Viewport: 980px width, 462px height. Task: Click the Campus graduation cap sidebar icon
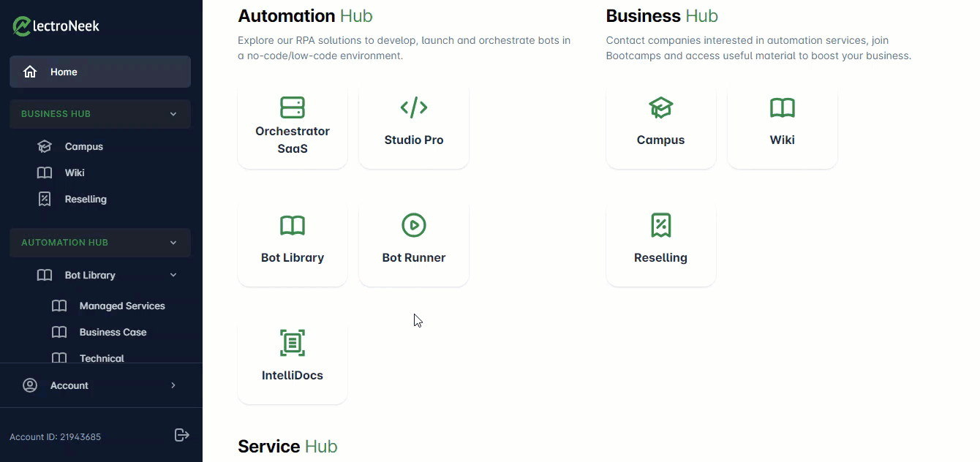(45, 146)
